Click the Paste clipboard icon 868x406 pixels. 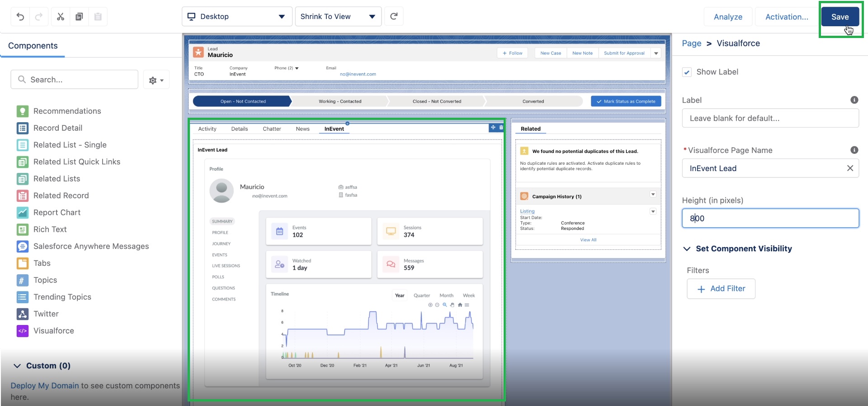pos(98,17)
